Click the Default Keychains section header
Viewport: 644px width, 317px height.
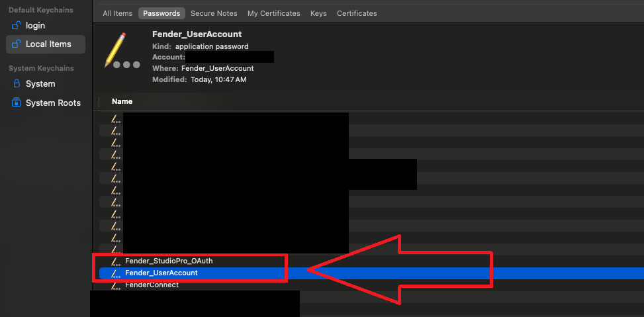click(41, 10)
